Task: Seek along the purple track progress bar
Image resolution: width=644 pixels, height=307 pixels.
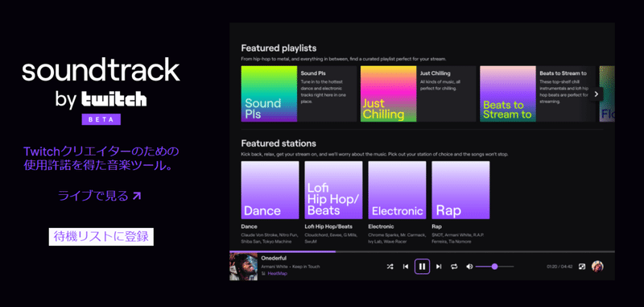Action: (x=283, y=251)
